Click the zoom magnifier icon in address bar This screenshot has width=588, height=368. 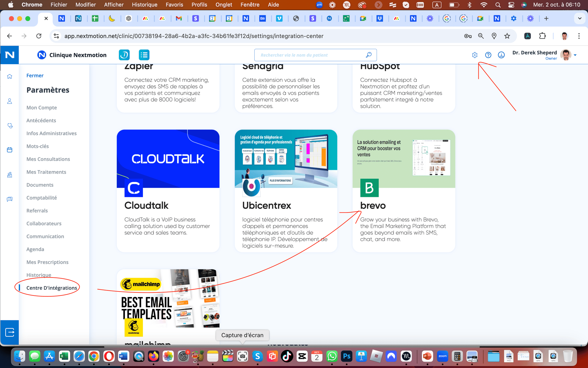481,36
